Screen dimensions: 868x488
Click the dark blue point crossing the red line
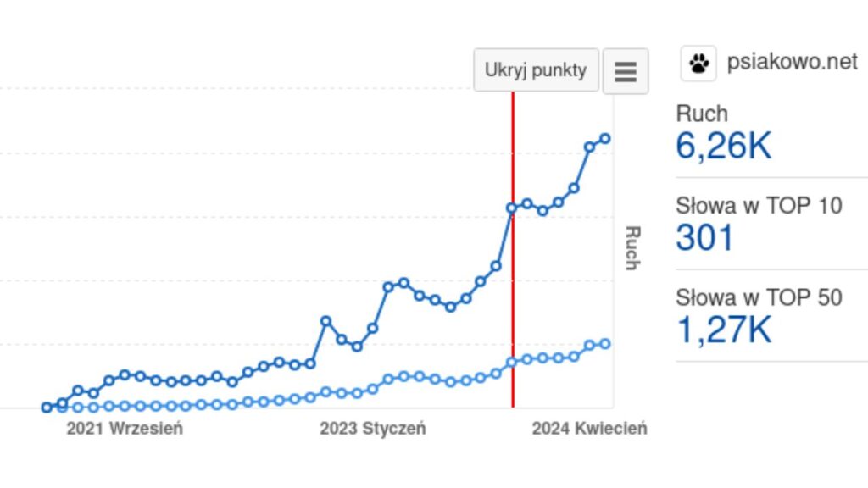(x=512, y=206)
